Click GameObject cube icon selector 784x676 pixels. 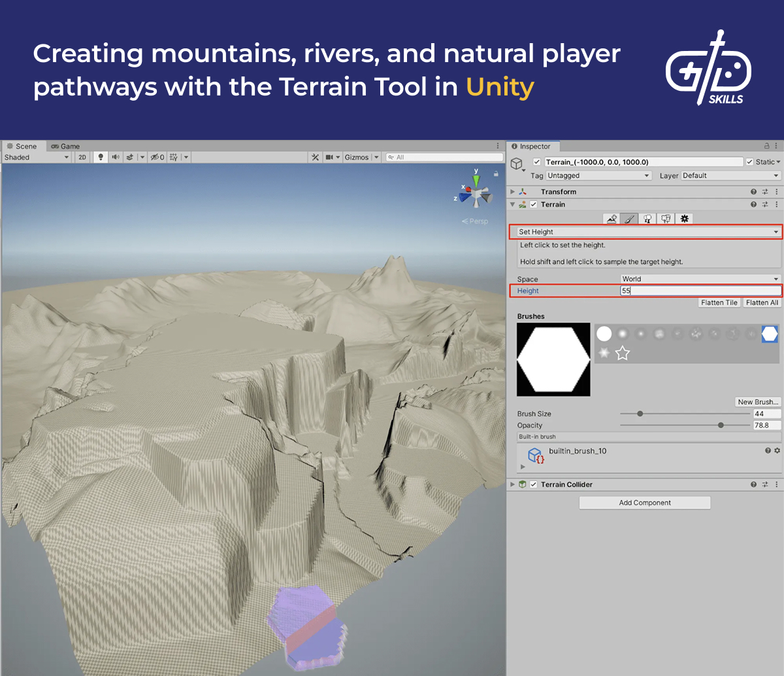[517, 163]
